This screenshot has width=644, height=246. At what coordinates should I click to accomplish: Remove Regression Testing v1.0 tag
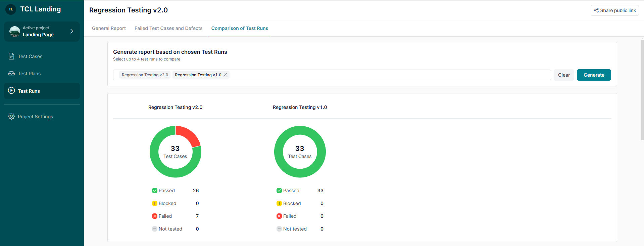tap(226, 75)
